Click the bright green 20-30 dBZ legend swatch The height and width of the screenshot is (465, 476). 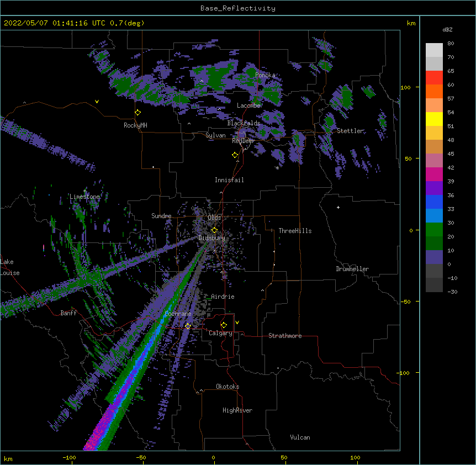click(434, 230)
